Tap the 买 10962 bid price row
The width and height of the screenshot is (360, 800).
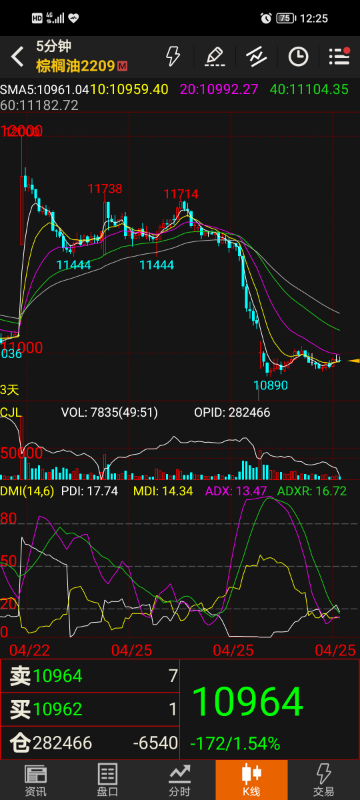(x=90, y=709)
